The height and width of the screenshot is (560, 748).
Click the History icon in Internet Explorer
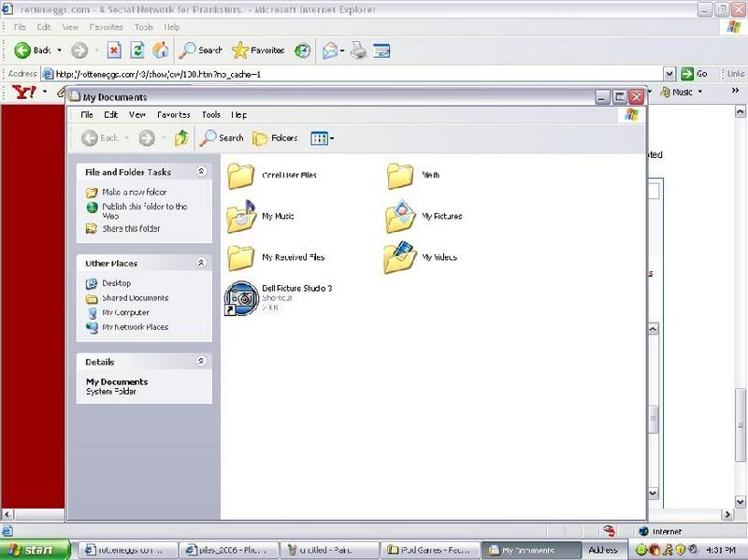(x=302, y=50)
